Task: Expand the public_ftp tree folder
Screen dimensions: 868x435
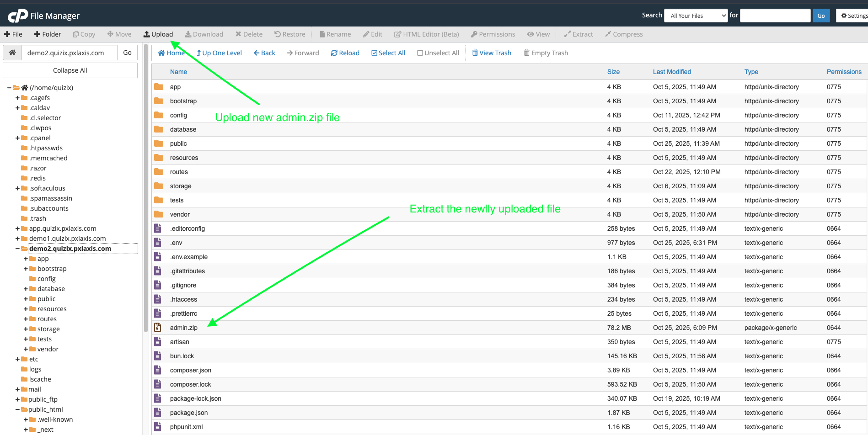Action: (17, 399)
